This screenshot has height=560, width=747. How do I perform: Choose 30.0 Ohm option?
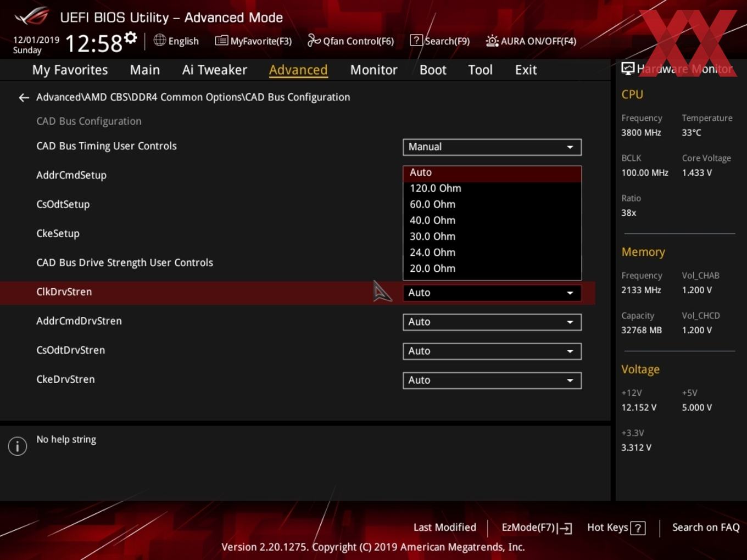click(492, 236)
